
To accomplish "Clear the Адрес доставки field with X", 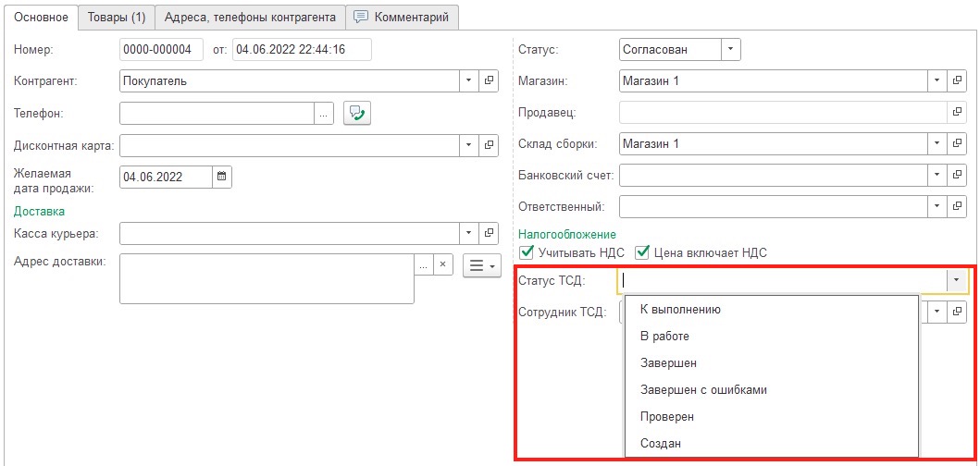I will point(442,264).
